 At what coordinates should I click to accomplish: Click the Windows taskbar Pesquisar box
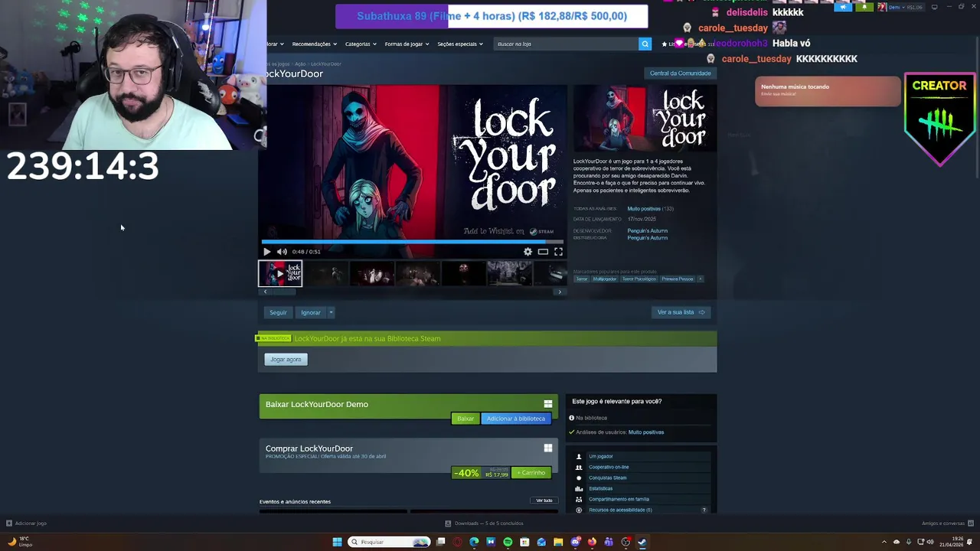click(x=389, y=542)
